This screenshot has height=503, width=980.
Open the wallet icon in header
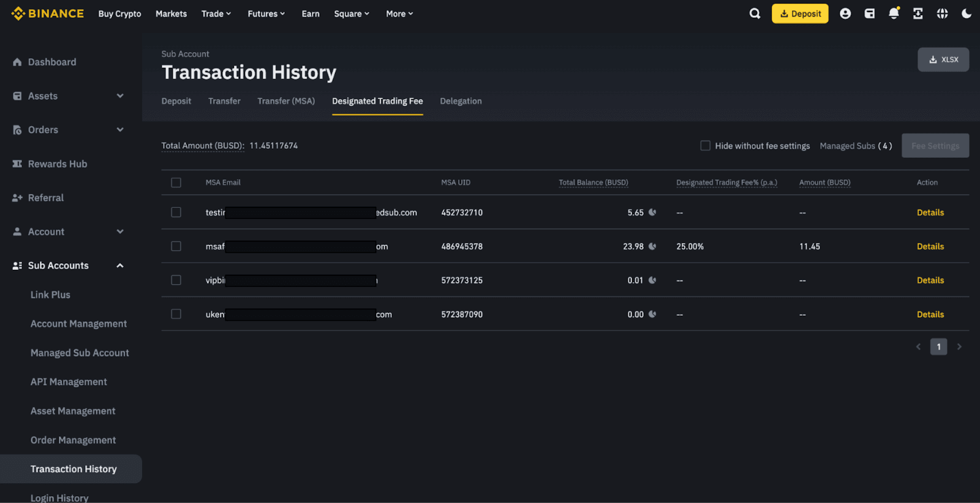point(869,13)
